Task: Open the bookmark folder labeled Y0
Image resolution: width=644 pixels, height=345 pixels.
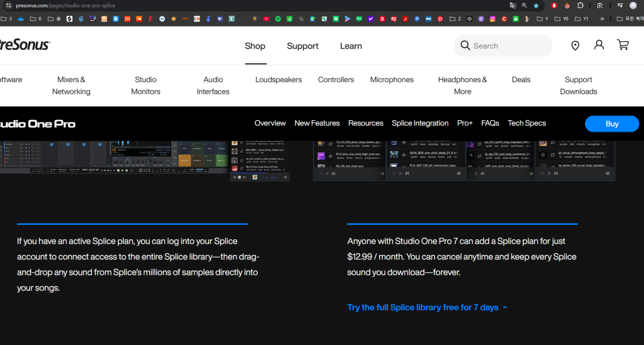Action: [562, 19]
